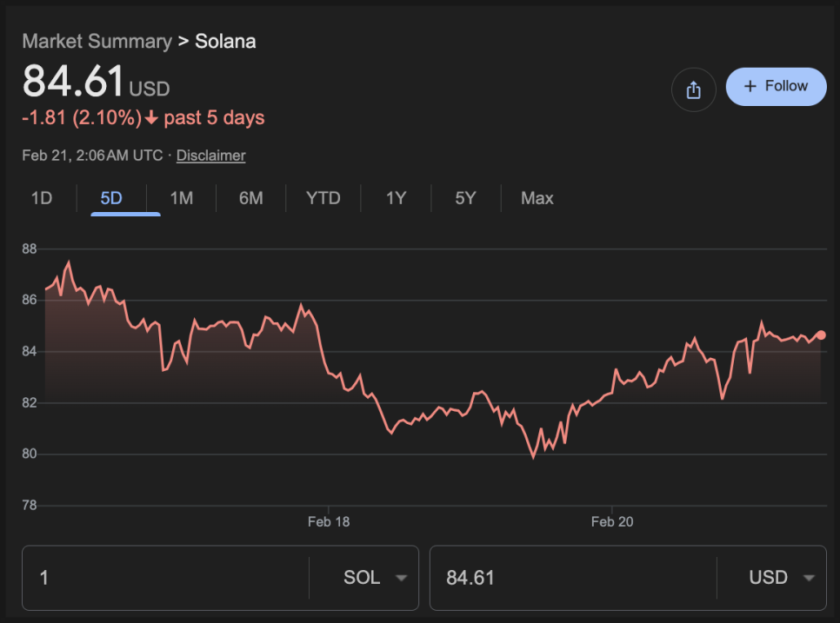The width and height of the screenshot is (840, 623).
Task: Open the Disclaimer link
Action: tap(210, 156)
